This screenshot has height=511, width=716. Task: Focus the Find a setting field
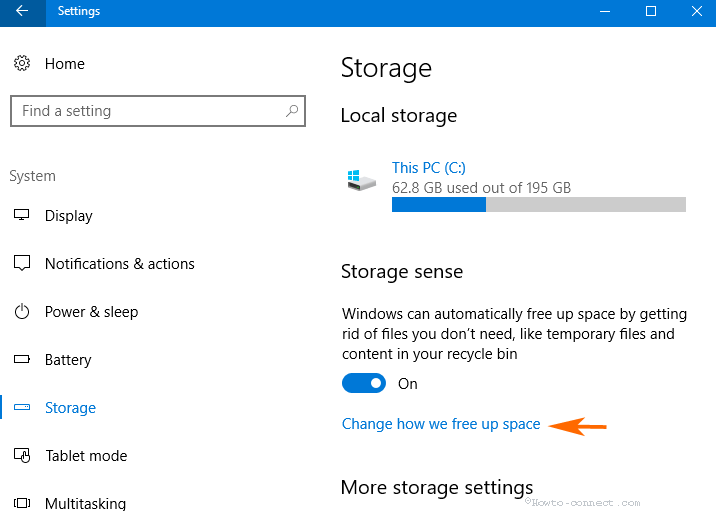click(x=158, y=111)
